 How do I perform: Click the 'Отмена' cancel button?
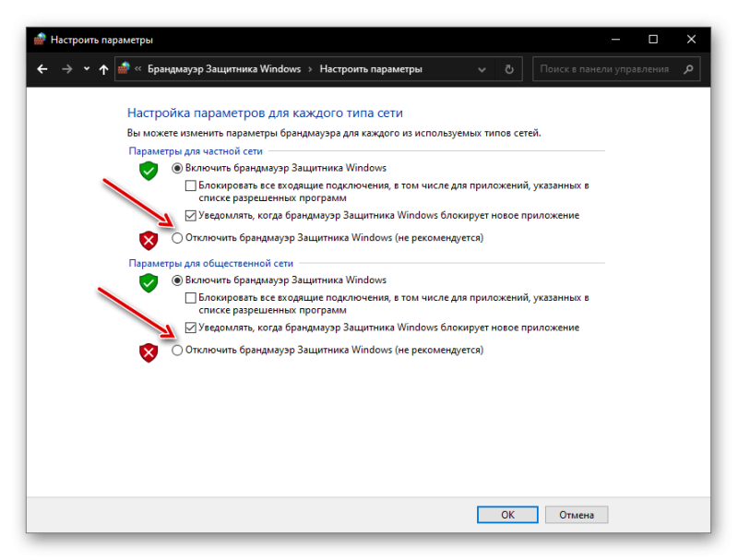[577, 515]
